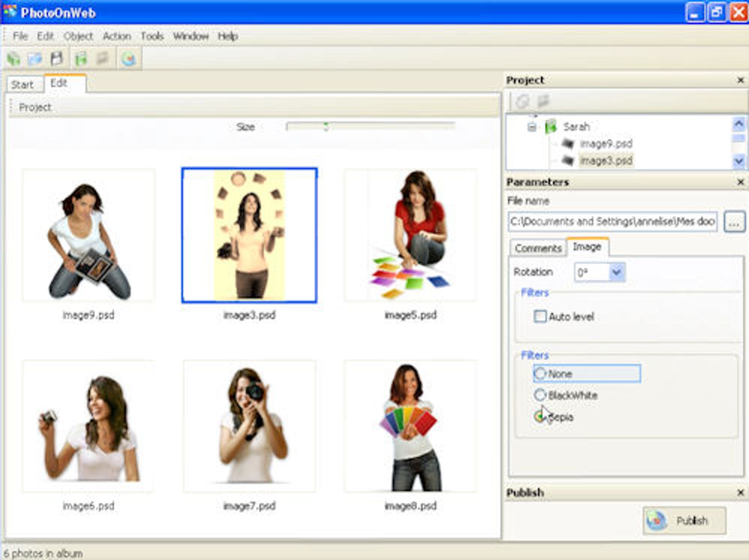Click inside the File name path field
This screenshot has height=560, width=749.
612,222
